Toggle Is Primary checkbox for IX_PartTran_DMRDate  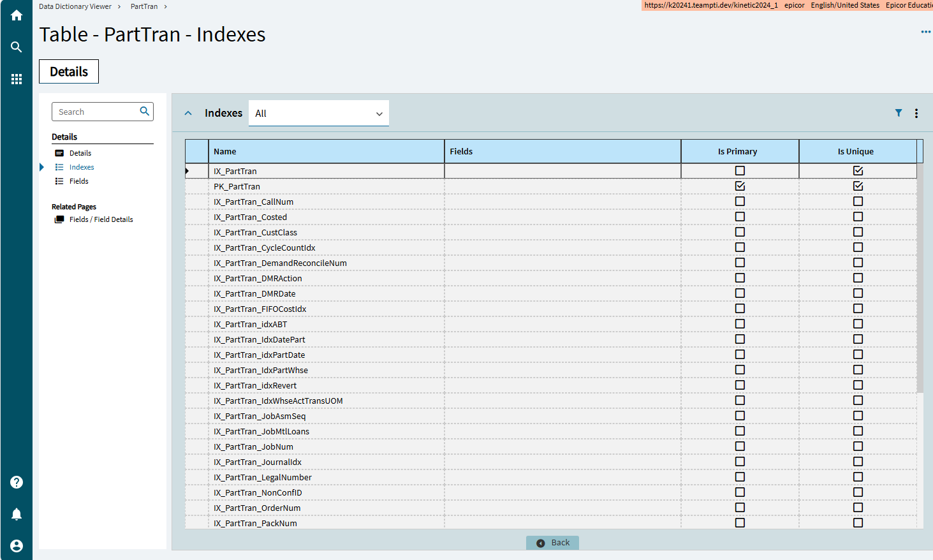(740, 293)
